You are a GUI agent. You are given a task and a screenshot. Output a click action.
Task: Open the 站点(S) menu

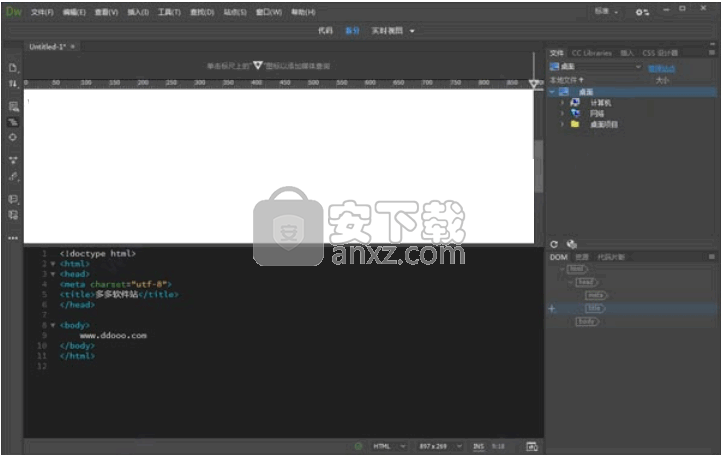pos(235,12)
